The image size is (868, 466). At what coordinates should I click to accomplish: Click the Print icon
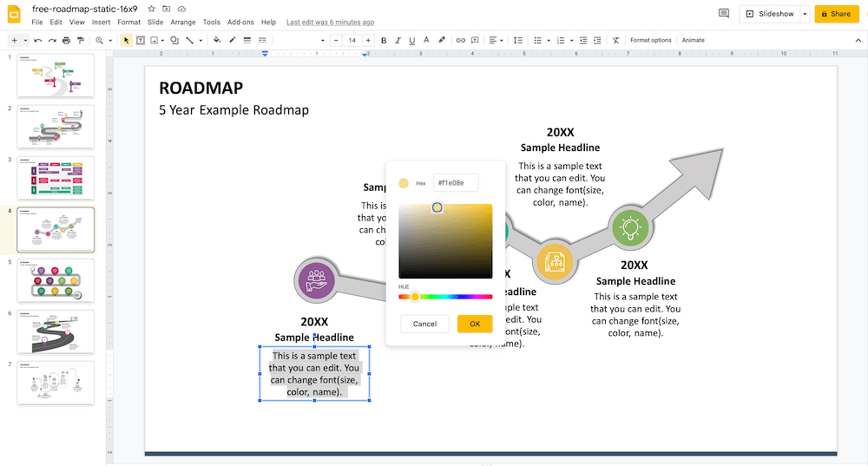[x=67, y=41]
